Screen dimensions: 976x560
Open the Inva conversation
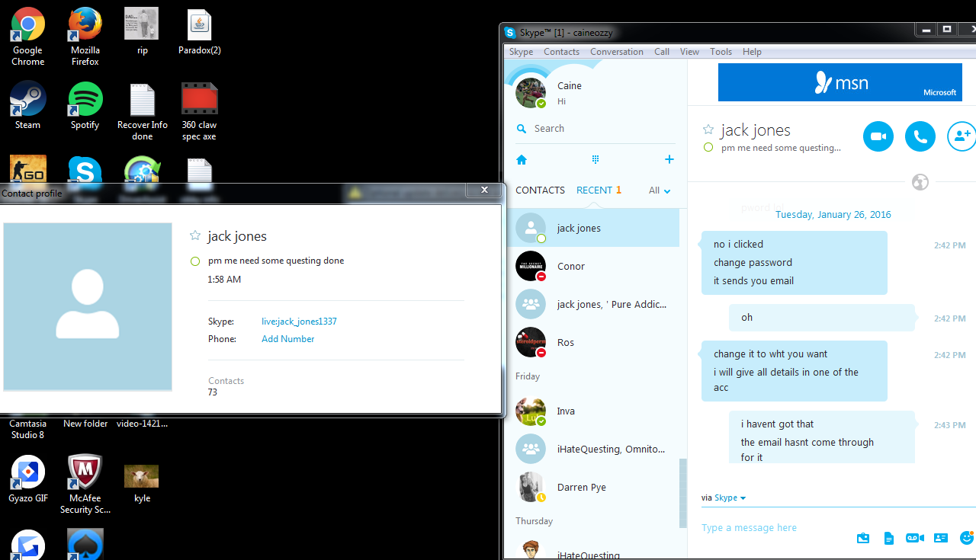(x=592, y=411)
